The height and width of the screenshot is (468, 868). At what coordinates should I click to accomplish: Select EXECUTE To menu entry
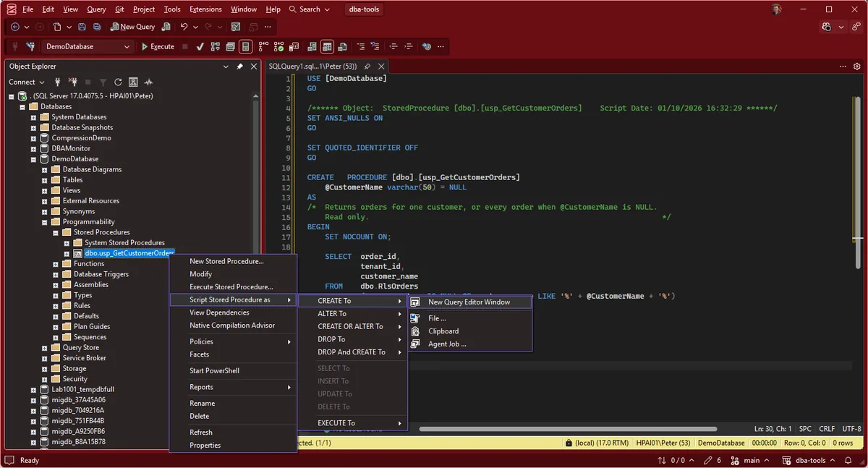pos(353,423)
